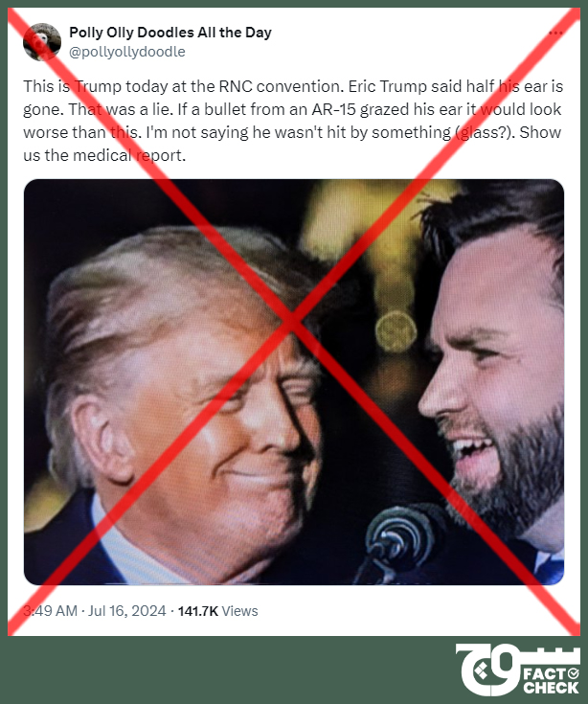
Task: Open the @pollyollydoodle handle link
Action: click(x=127, y=52)
